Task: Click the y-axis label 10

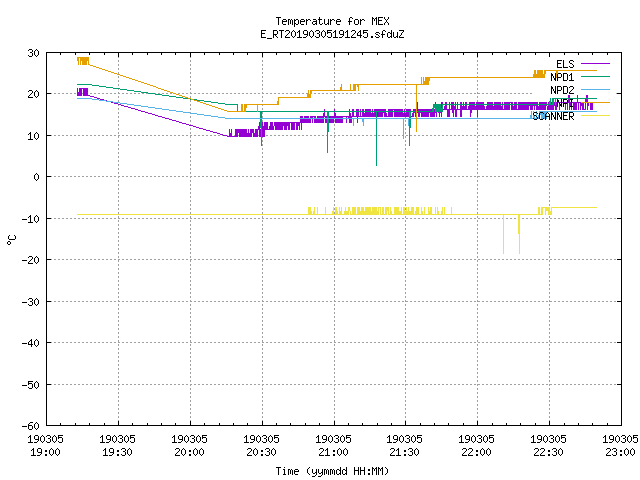Action: click(33, 136)
